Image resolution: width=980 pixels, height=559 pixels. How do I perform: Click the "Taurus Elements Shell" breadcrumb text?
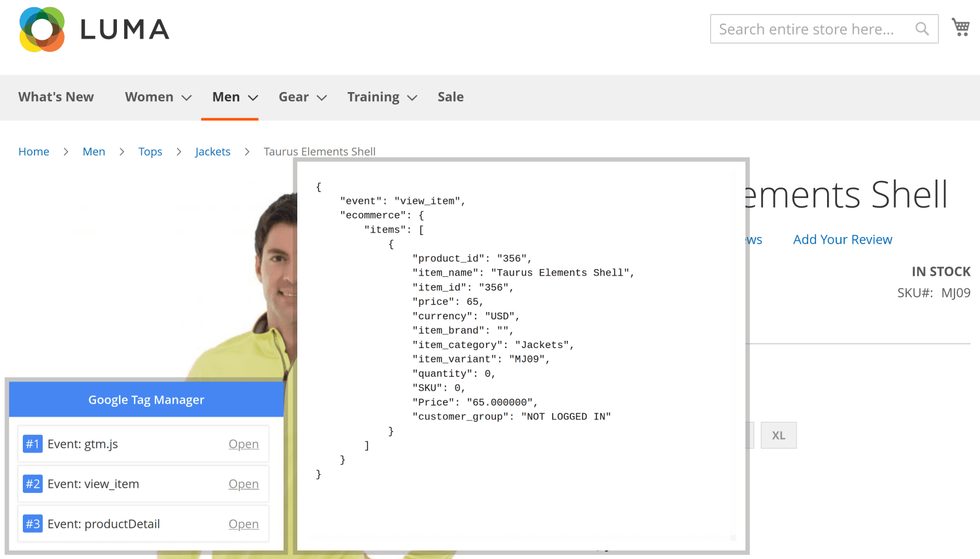click(319, 152)
